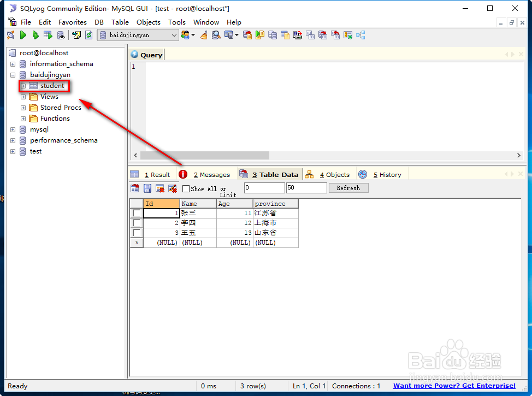Click in the query editor line 1
This screenshot has height=396, width=532.
pyautogui.click(x=334, y=67)
